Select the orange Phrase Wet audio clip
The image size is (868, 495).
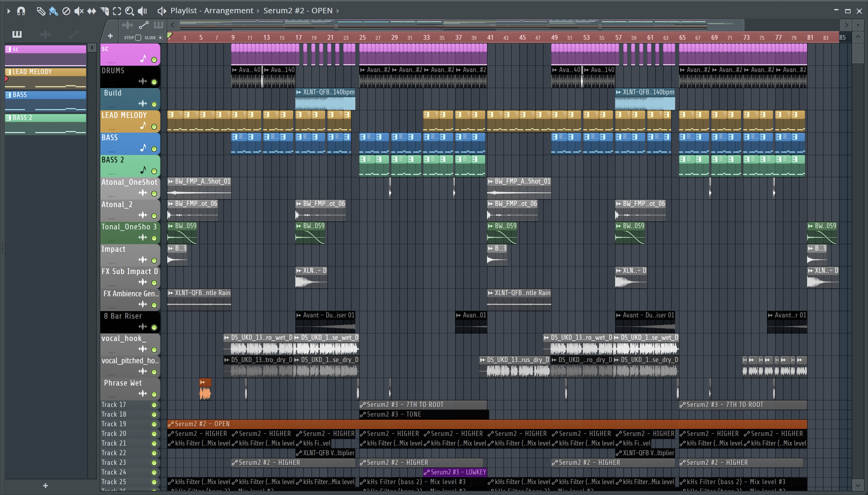coord(205,389)
